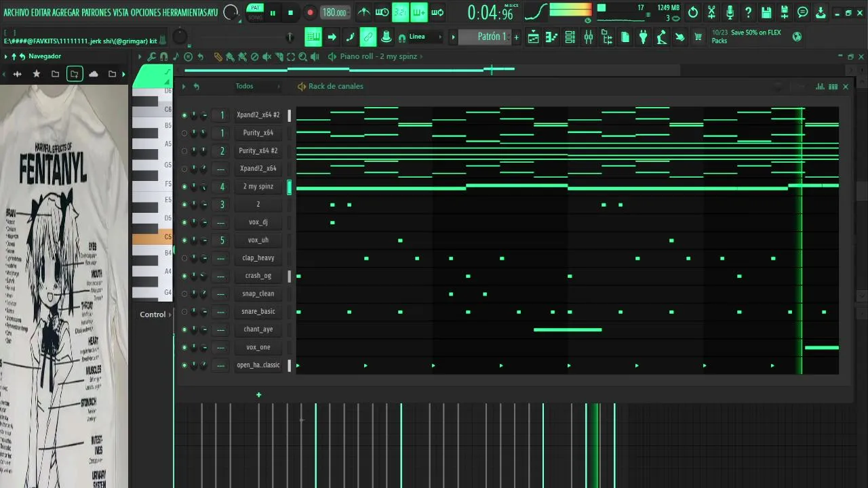Image resolution: width=868 pixels, height=488 pixels.
Task: Toggle the metronome icon
Action: click(364, 12)
